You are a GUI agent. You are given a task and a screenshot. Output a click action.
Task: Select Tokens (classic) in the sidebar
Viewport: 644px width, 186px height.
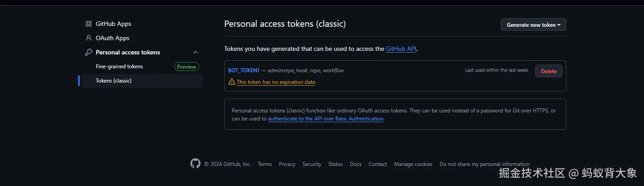pyautogui.click(x=114, y=81)
